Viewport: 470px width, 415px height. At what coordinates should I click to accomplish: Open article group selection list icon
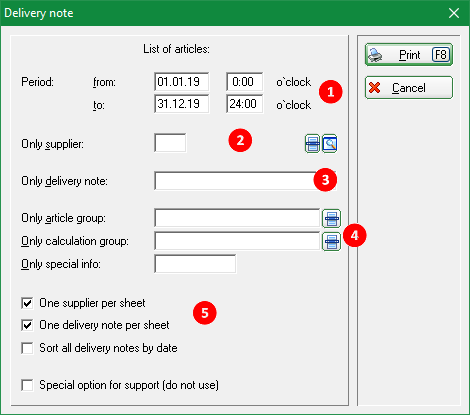point(331,218)
